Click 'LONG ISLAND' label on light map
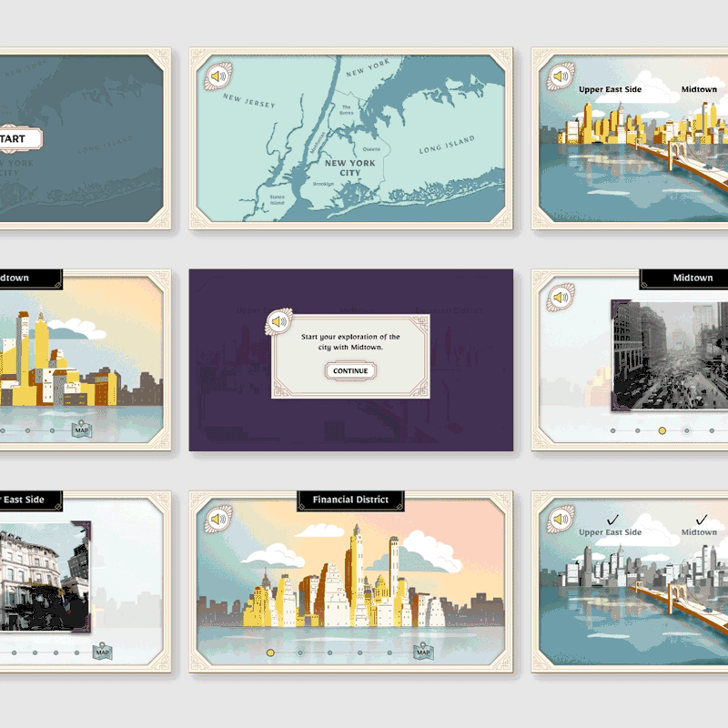 tap(447, 145)
